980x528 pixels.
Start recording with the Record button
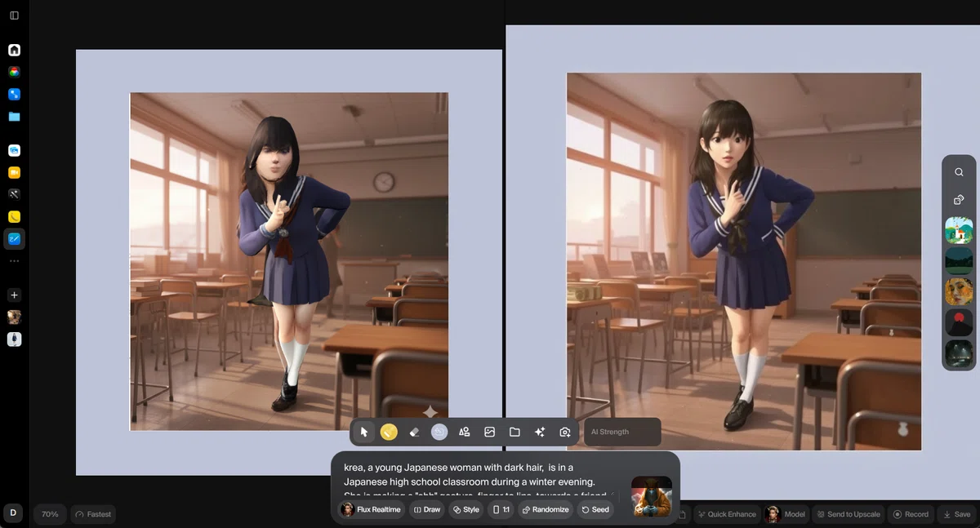pyautogui.click(x=911, y=514)
